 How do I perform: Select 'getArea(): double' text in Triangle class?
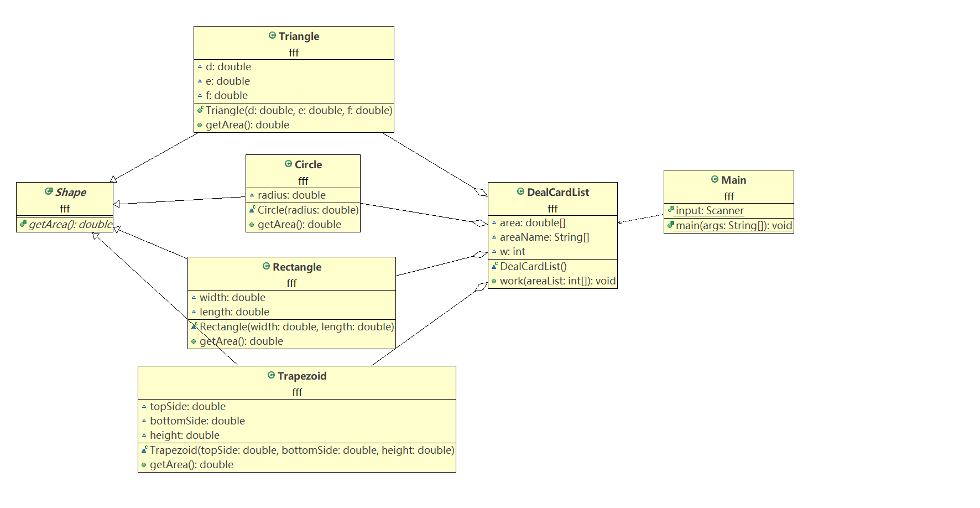pos(247,125)
